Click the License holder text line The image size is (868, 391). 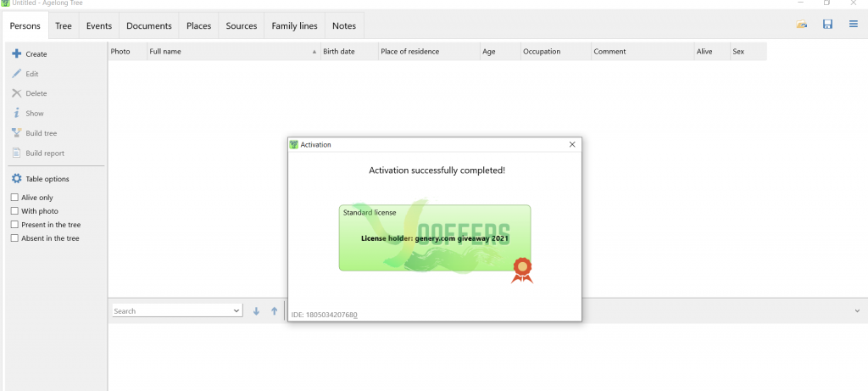435,238
